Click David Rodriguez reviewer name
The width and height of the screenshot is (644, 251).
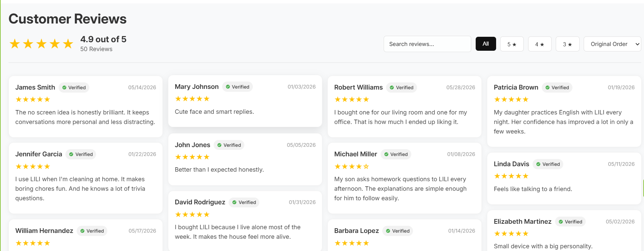pyautogui.click(x=200, y=202)
